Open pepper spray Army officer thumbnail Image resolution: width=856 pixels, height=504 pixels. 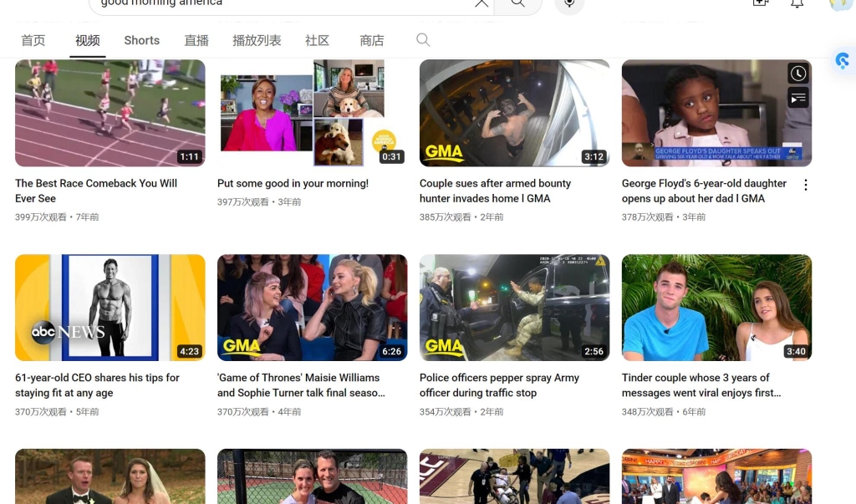(514, 308)
